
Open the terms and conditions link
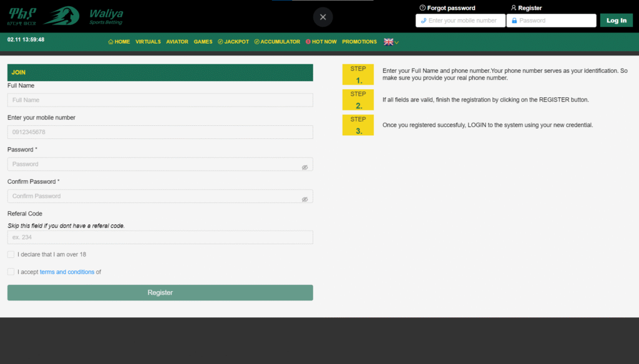click(x=67, y=272)
